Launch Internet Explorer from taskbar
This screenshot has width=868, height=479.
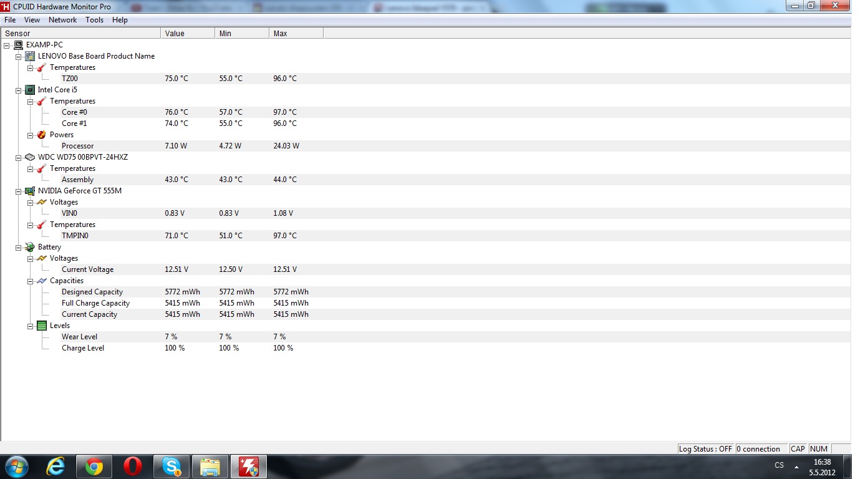[x=55, y=466]
